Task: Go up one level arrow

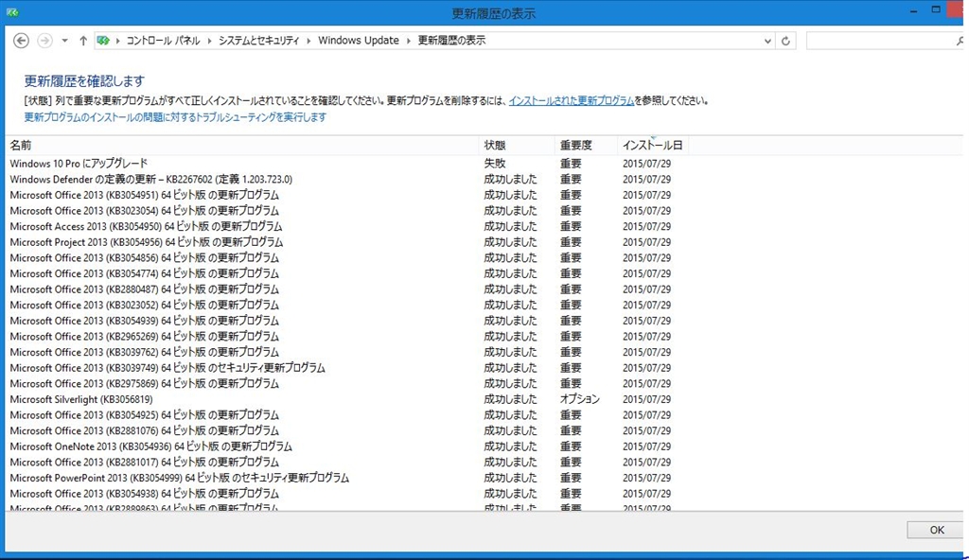Action: [83, 41]
